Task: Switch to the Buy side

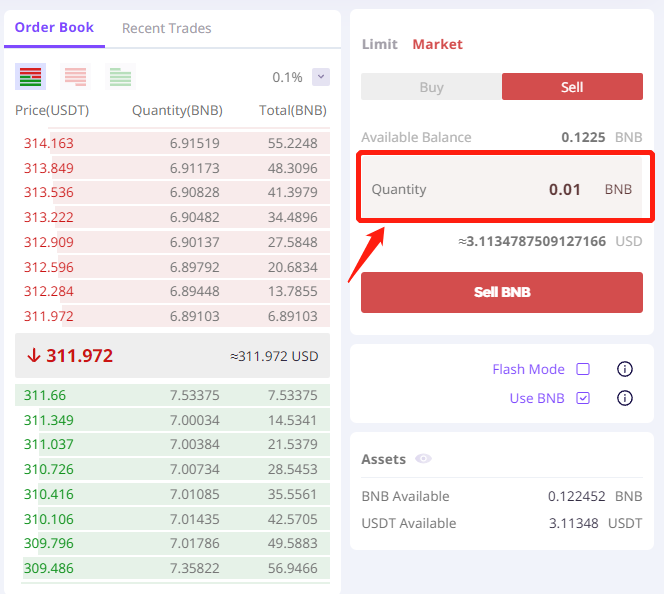Action: (432, 87)
